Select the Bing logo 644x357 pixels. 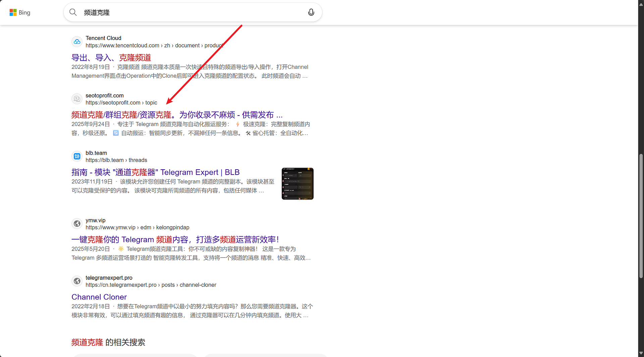tap(20, 12)
